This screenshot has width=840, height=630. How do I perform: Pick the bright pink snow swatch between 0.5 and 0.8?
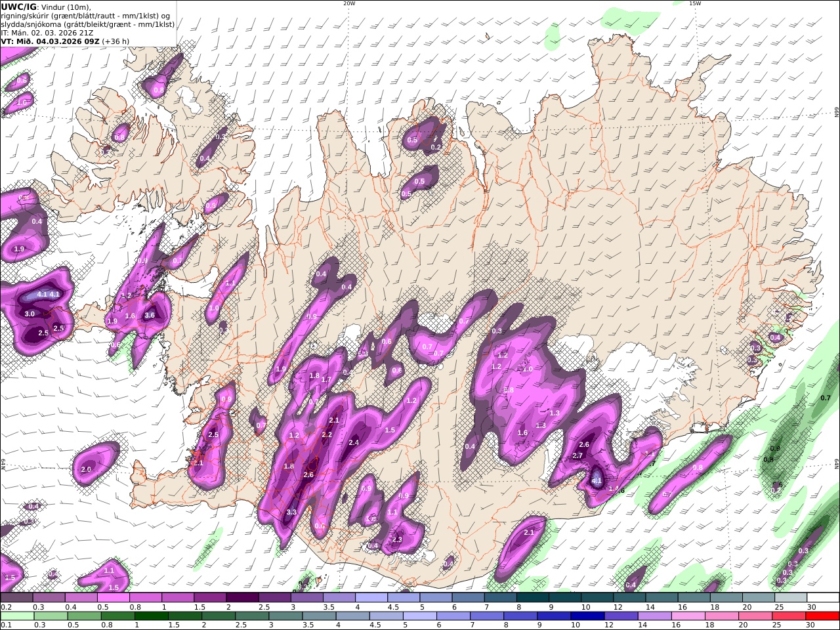click(x=113, y=597)
